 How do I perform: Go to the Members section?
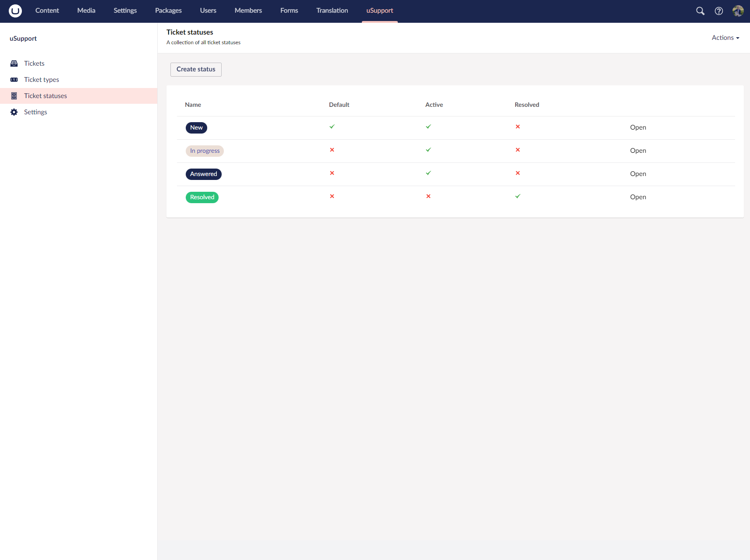tap(248, 11)
